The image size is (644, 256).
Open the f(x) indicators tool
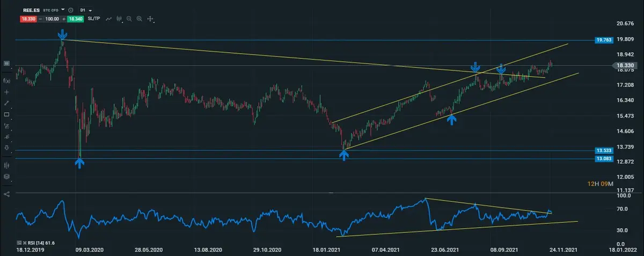(x=7, y=81)
